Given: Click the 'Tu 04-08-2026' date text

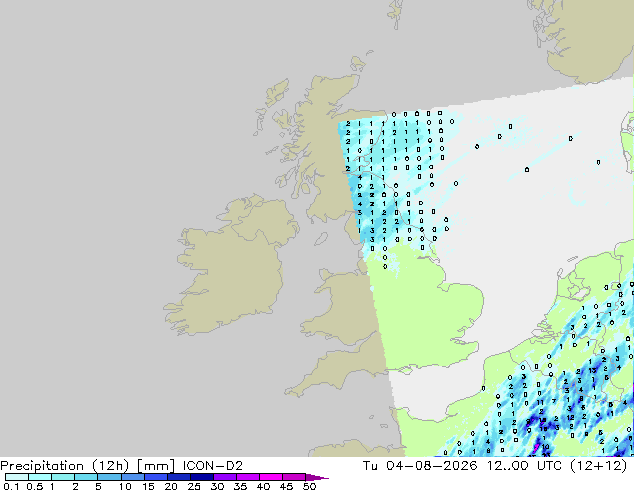Looking at the screenshot, I should [x=420, y=466].
